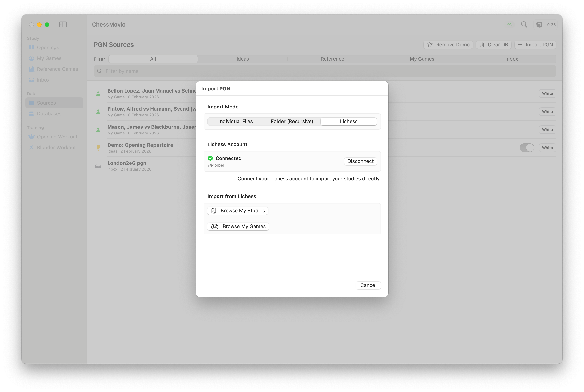Open White color dropdown for Bellon Lopez game
This screenshot has height=392, width=584.
click(x=547, y=93)
